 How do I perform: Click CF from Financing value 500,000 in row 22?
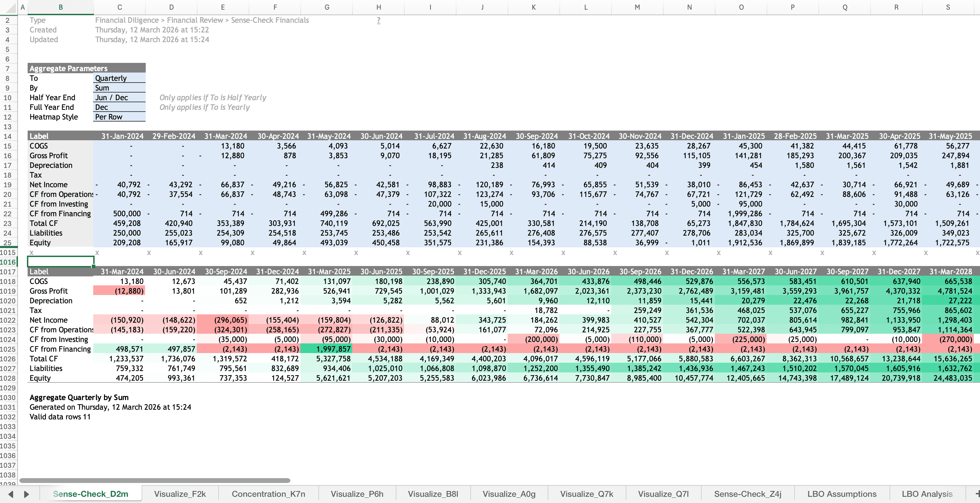click(x=119, y=214)
